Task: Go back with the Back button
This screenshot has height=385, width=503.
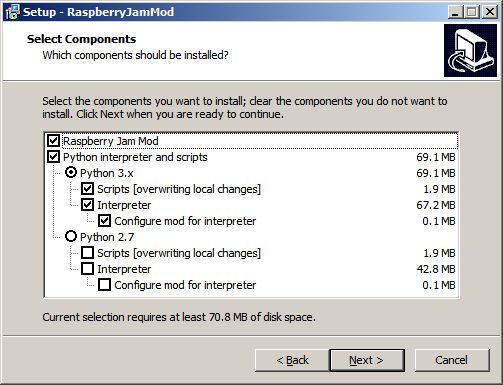Action: (292, 360)
